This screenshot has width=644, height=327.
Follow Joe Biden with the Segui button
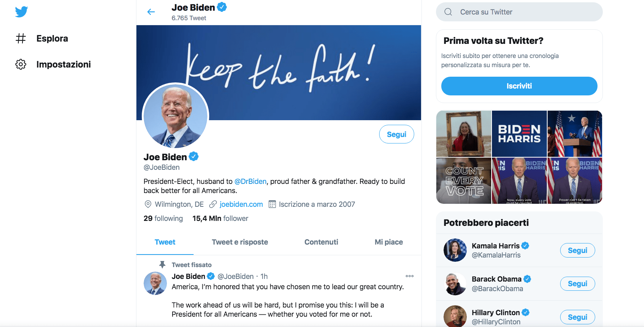(x=396, y=134)
